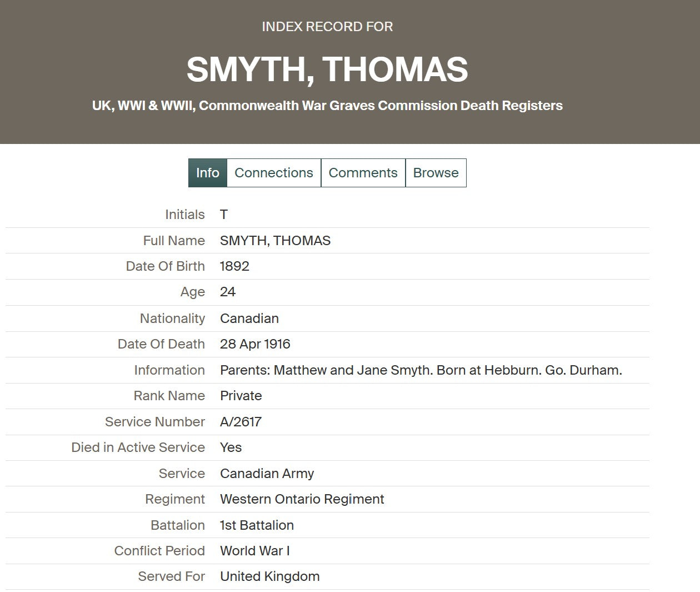The image size is (700, 592).
Task: Click the Western Ontario Regiment value
Action: coord(302,499)
